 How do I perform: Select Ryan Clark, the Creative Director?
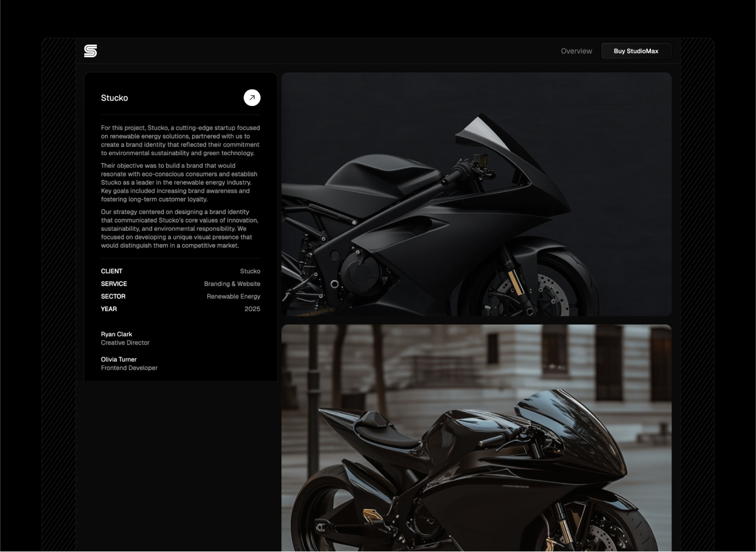(116, 334)
